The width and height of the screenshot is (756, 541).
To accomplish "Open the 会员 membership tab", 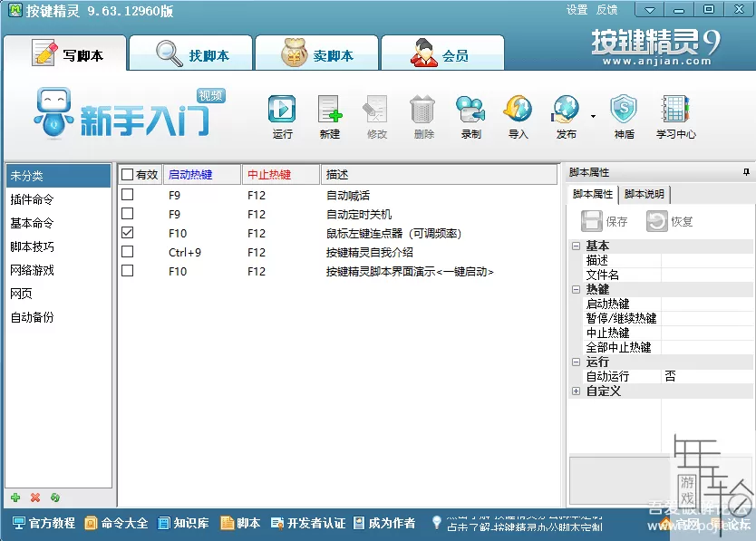I will (x=442, y=53).
